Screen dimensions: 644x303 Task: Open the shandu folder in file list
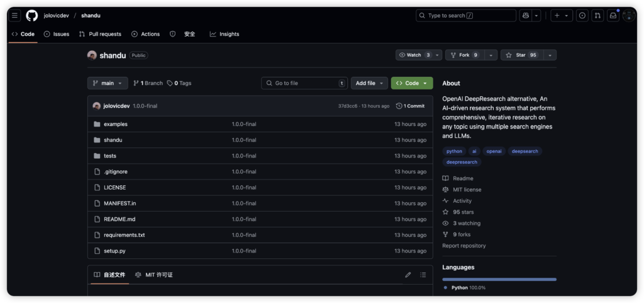point(113,140)
